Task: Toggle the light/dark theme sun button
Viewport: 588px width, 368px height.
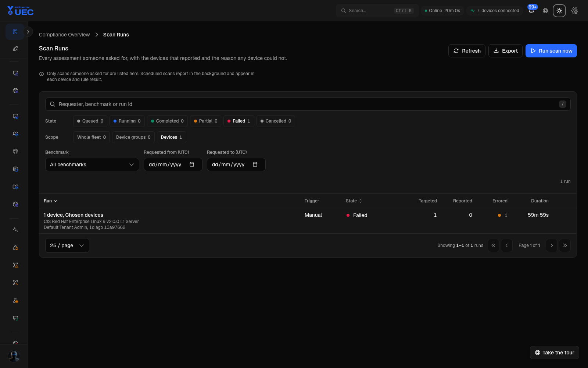Action: point(559,11)
